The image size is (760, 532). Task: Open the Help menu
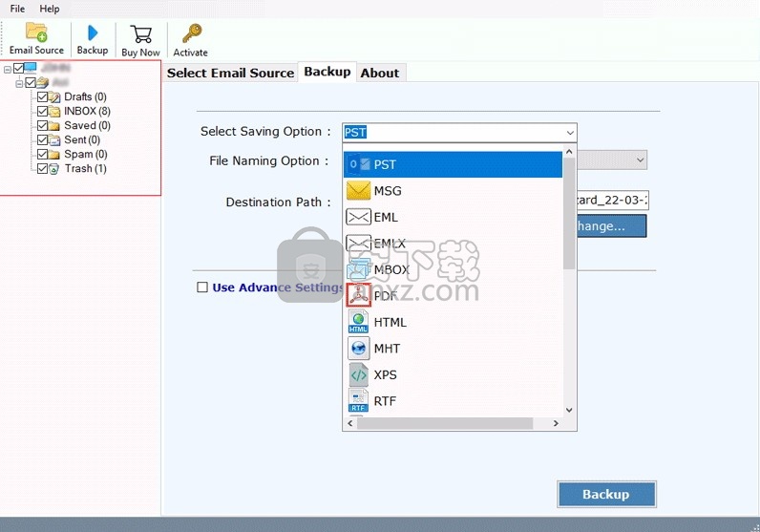pyautogui.click(x=49, y=9)
